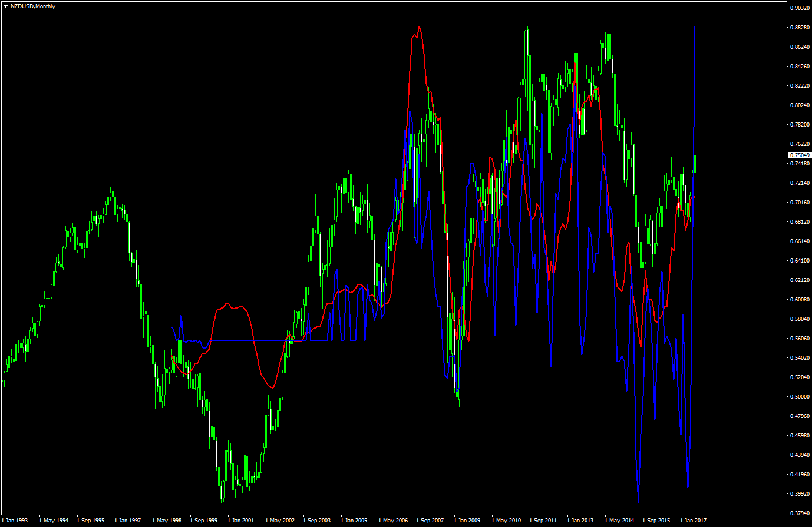Image resolution: width=812 pixels, height=527 pixels.
Task: Click the 0.82220 price axis label
Action: tap(800, 86)
